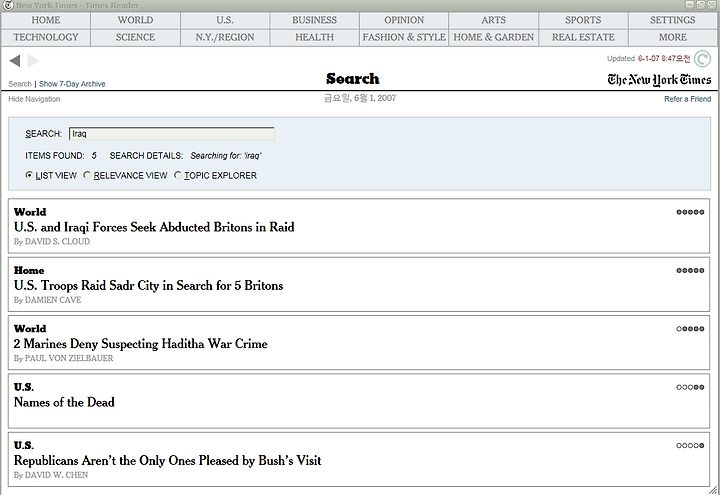Open the WORLD section tab
The image size is (720, 495).
[135, 20]
